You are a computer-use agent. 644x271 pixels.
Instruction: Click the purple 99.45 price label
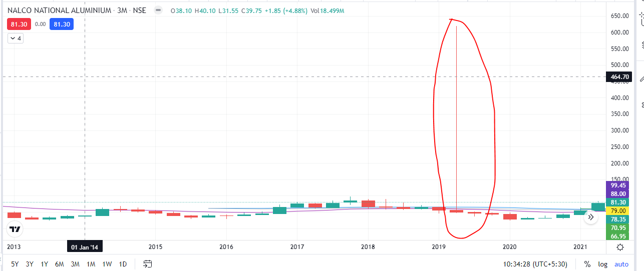click(x=618, y=185)
